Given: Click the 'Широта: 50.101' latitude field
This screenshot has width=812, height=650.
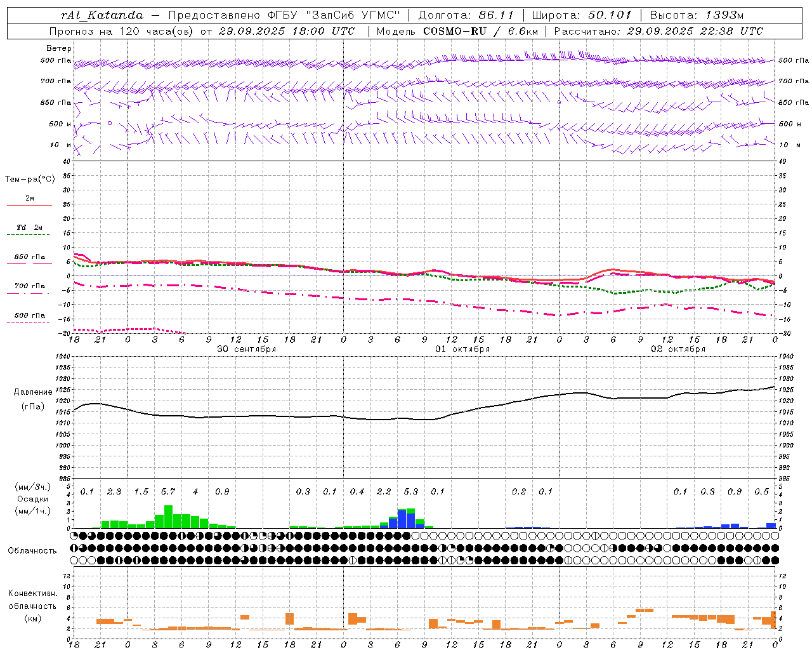Looking at the screenshot, I should (582, 15).
